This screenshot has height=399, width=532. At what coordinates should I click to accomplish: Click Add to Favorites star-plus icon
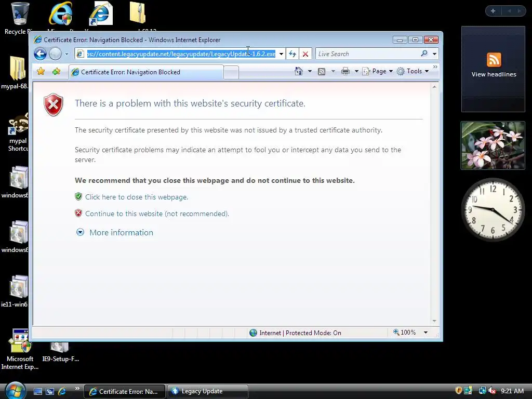56,72
